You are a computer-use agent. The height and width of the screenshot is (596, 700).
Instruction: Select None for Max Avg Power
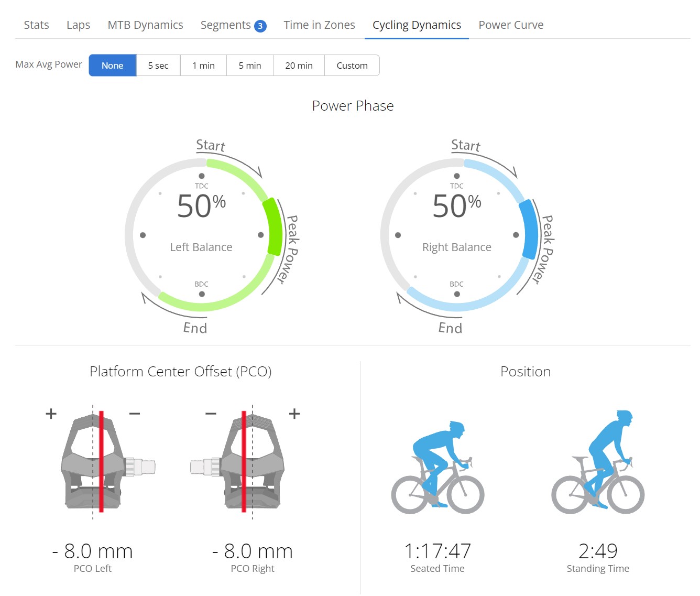point(112,66)
